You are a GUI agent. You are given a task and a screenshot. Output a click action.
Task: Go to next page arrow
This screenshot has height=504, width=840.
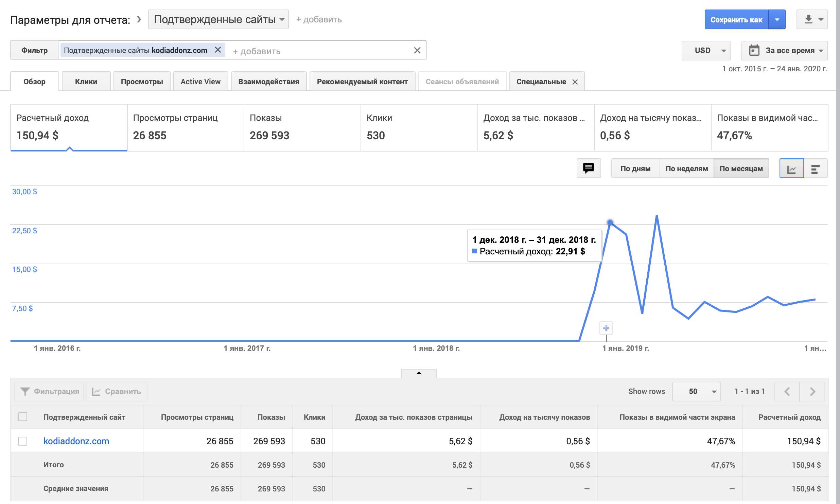(x=812, y=392)
